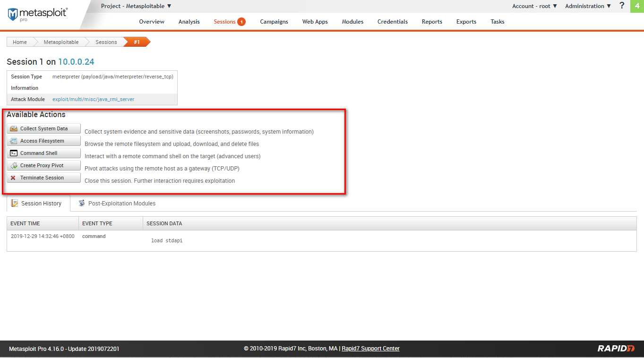The width and height of the screenshot is (644, 358).
Task: Click the Collect System Data button
Action: point(43,128)
